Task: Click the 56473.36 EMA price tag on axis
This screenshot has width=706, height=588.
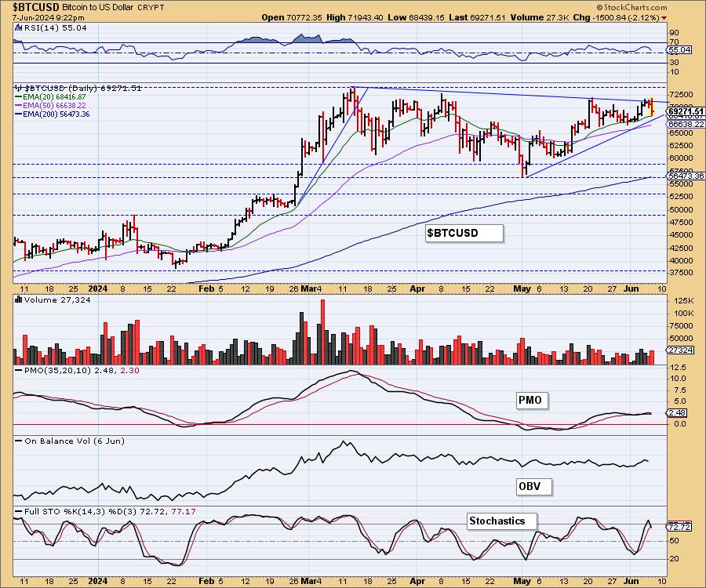Action: [686, 176]
